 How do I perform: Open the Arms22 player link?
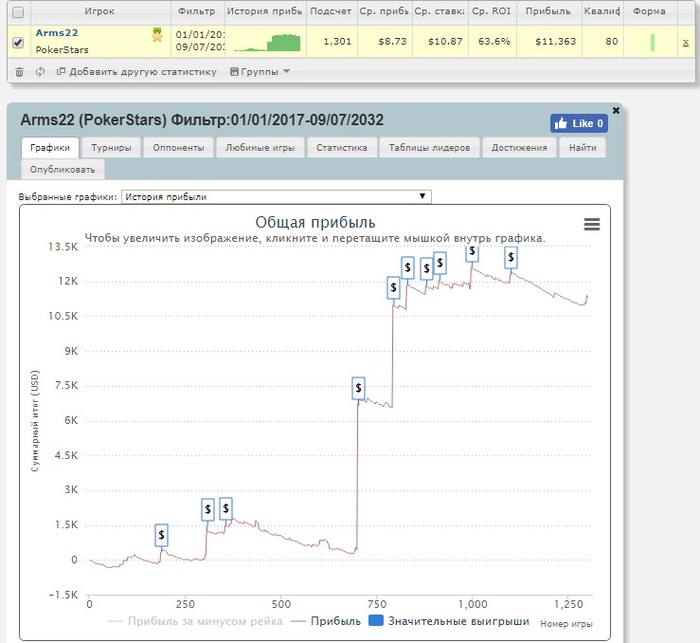pyautogui.click(x=57, y=33)
